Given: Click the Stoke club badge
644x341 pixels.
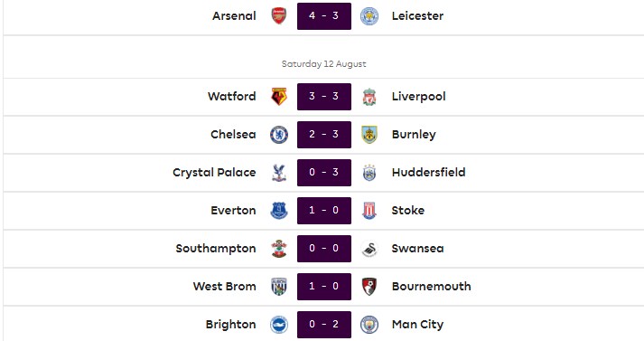Looking at the screenshot, I should (369, 211).
